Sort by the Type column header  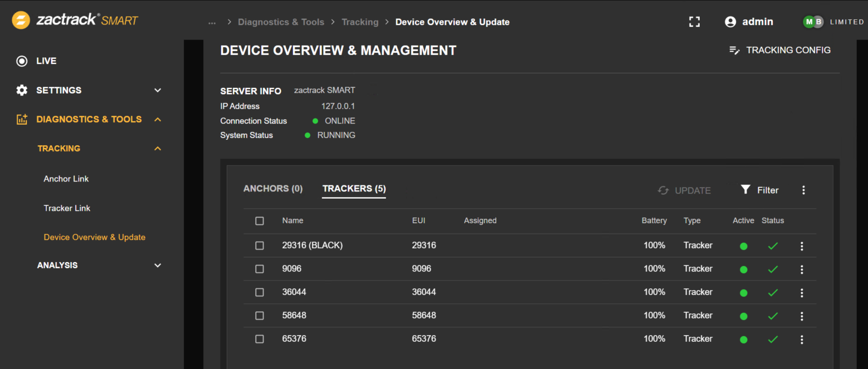tap(692, 221)
